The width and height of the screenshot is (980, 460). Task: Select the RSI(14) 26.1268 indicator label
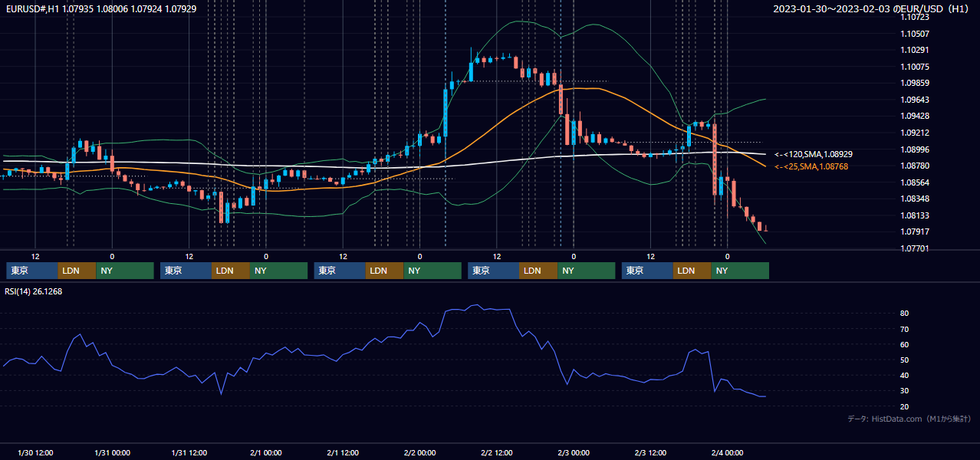click(x=34, y=291)
